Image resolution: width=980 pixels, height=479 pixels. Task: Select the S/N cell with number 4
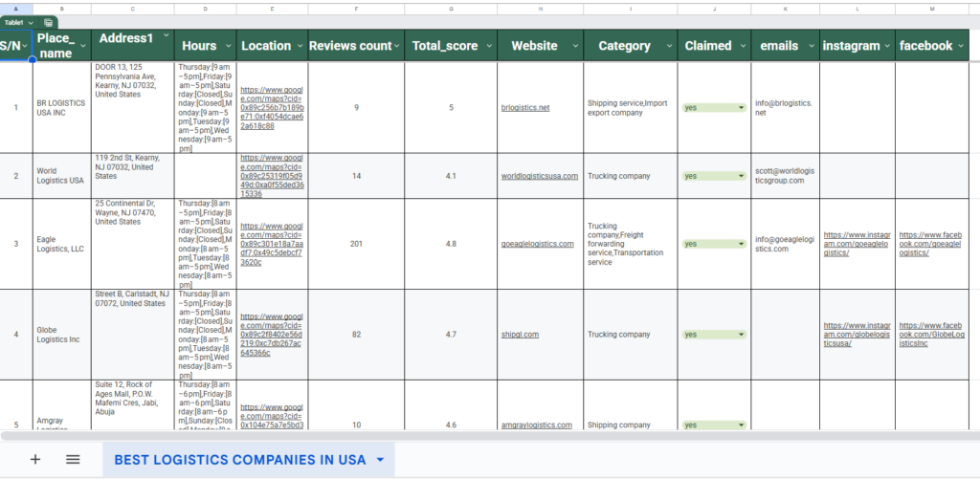point(16,334)
